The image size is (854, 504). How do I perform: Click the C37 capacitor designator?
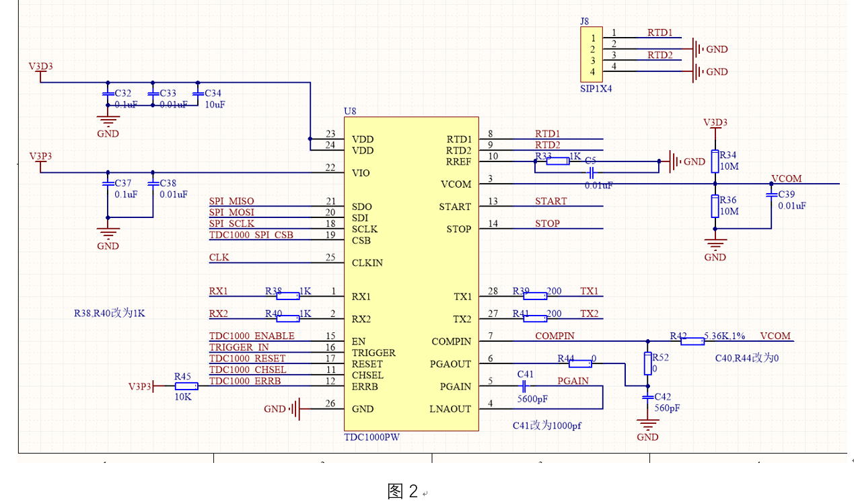tap(123, 183)
